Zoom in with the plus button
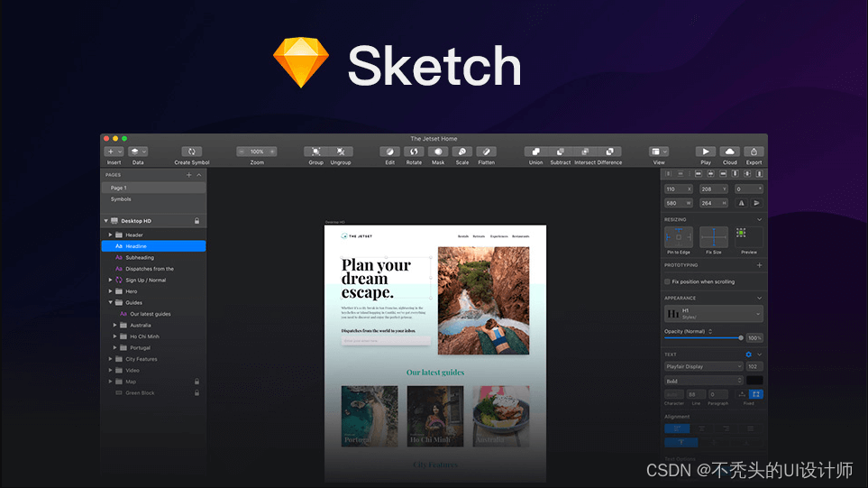 [x=272, y=152]
